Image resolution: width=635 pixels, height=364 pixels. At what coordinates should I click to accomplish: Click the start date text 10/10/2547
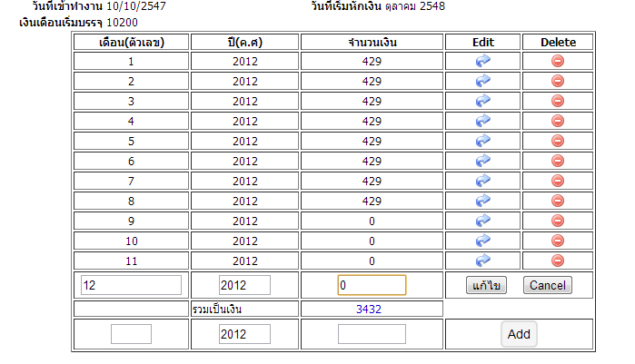(x=136, y=6)
